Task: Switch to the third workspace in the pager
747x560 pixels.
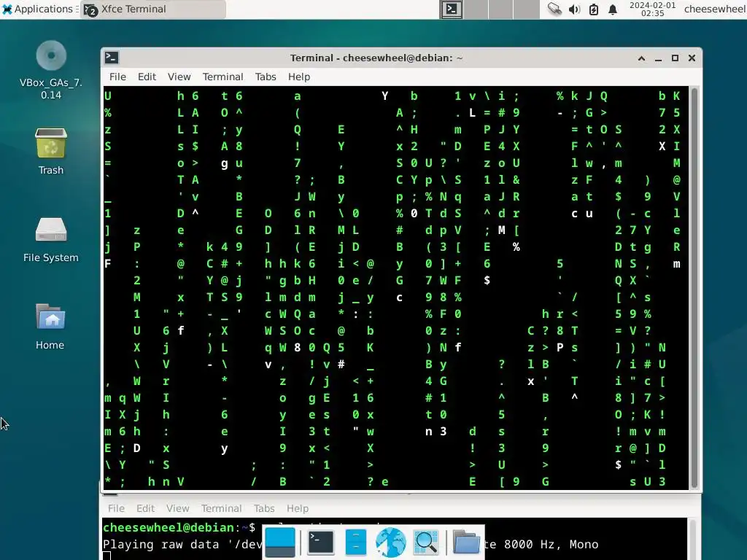Action: tap(500, 9)
